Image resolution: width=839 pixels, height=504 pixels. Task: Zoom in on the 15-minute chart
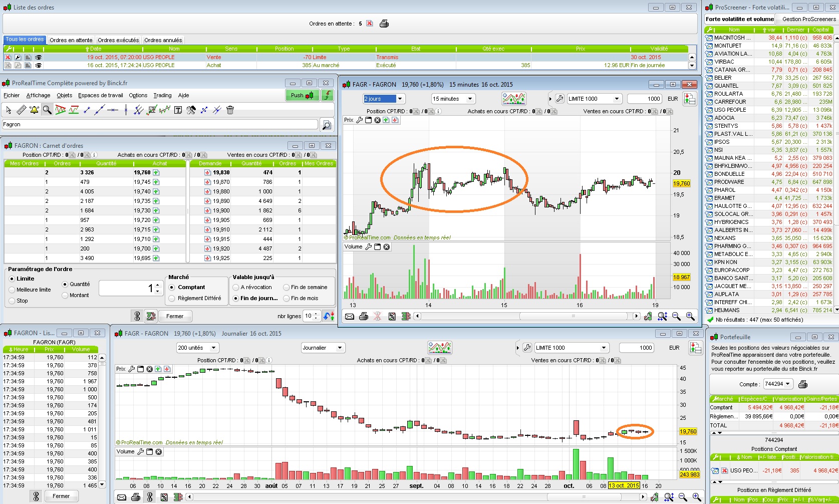(690, 316)
